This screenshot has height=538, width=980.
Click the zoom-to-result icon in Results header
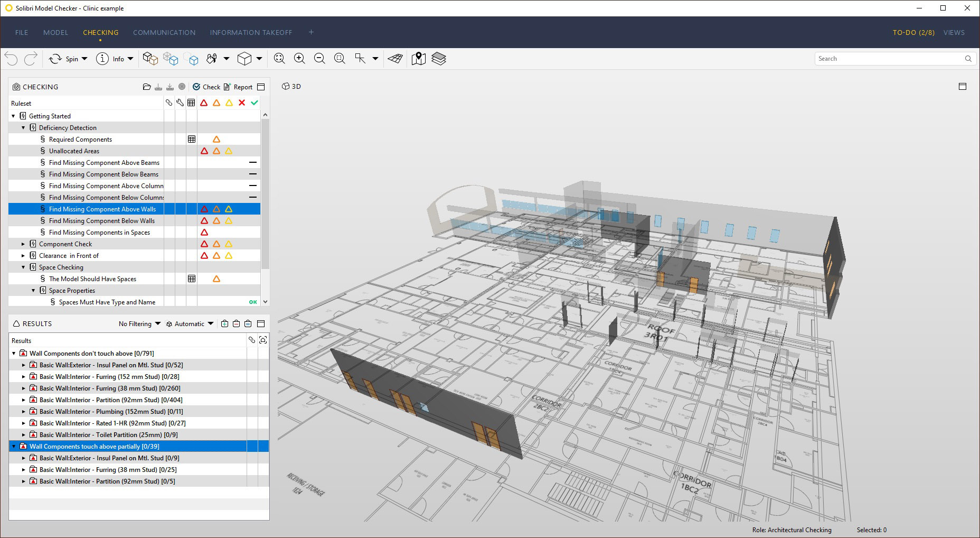(263, 340)
